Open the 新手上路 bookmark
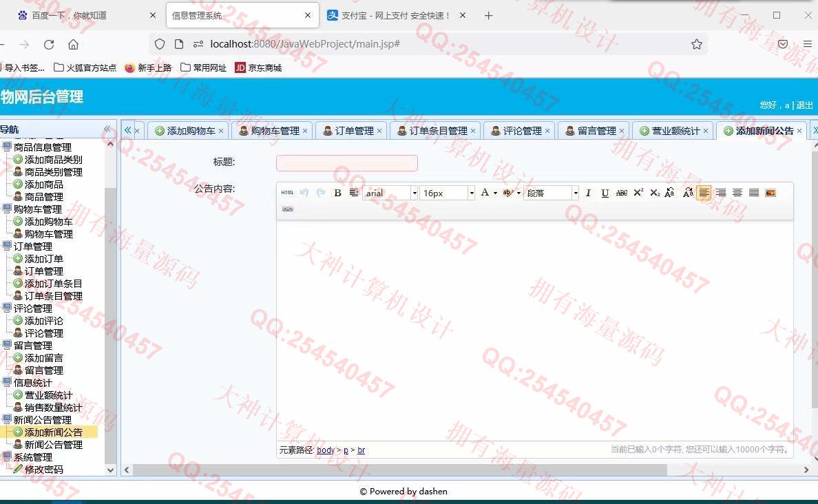The image size is (818, 504). click(x=149, y=67)
